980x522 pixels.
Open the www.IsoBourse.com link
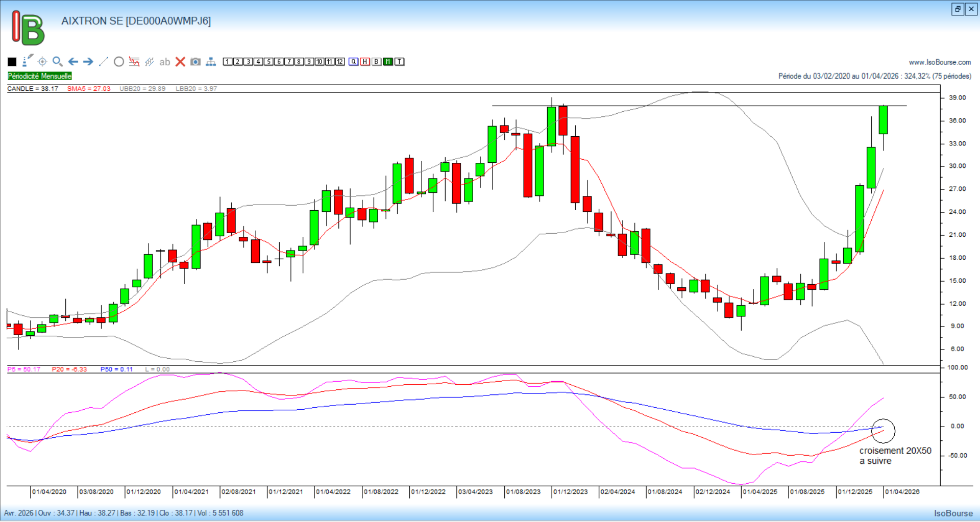click(x=940, y=62)
